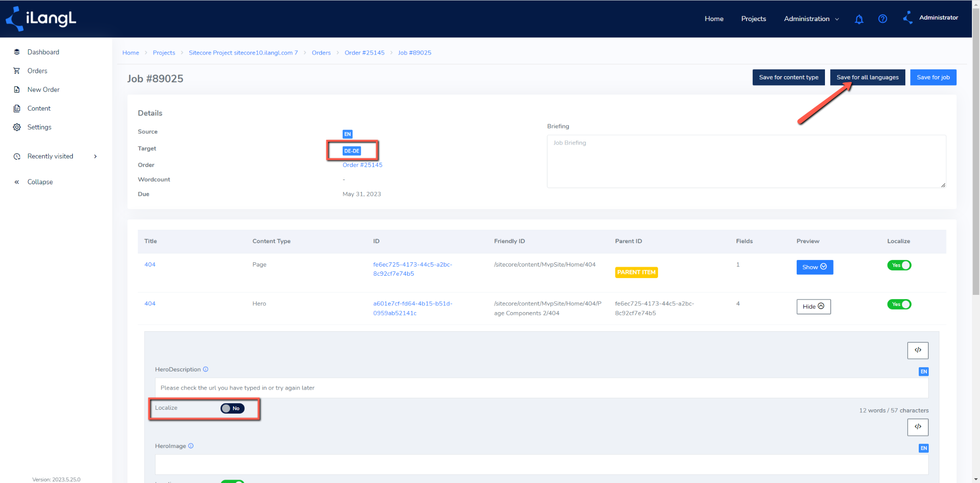Toggle Localize for the 404 Page row
The width and height of the screenshot is (980, 483).
899,265
